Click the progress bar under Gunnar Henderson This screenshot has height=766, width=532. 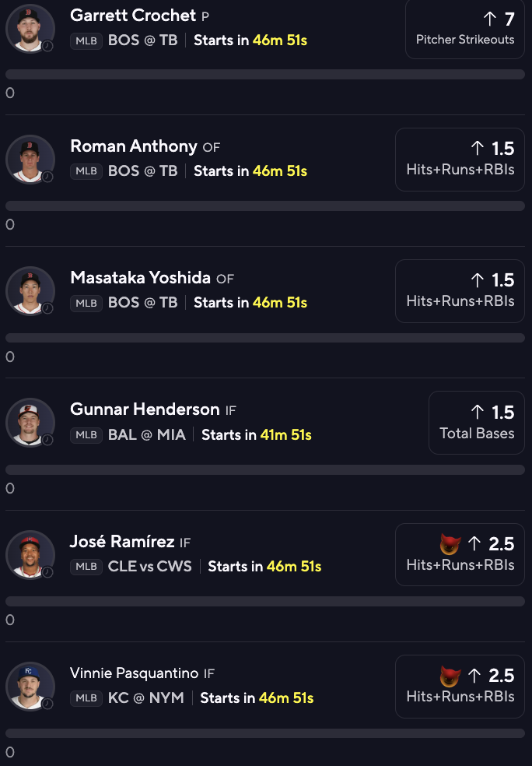[265, 469]
